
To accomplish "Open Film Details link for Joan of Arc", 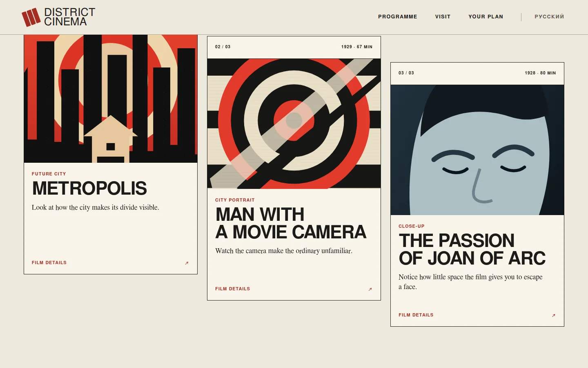I will tap(416, 315).
